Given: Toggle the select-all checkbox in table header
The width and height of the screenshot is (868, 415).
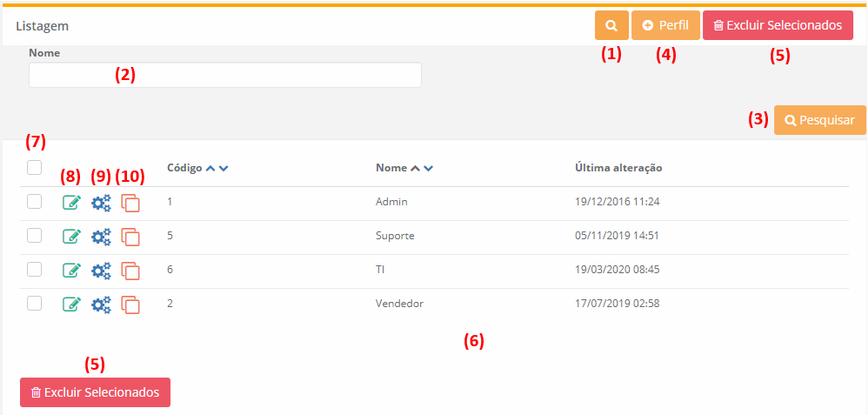Looking at the screenshot, I should click(35, 168).
